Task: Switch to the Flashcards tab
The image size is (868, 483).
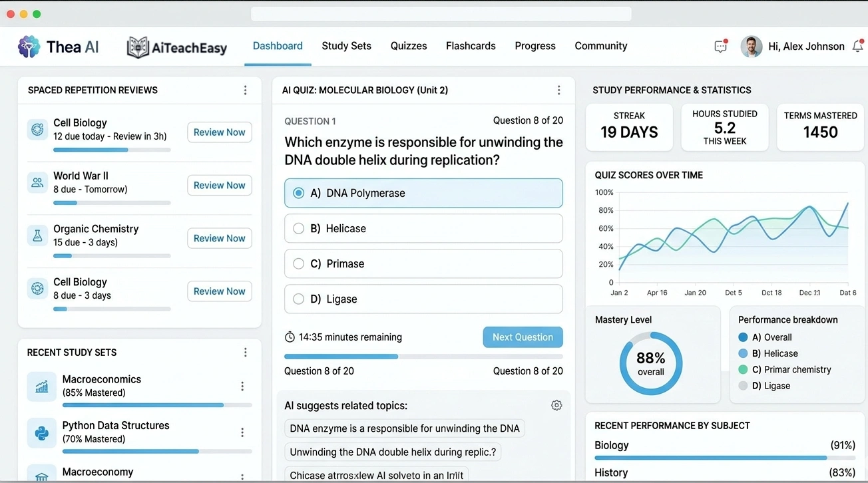Action: (x=471, y=46)
